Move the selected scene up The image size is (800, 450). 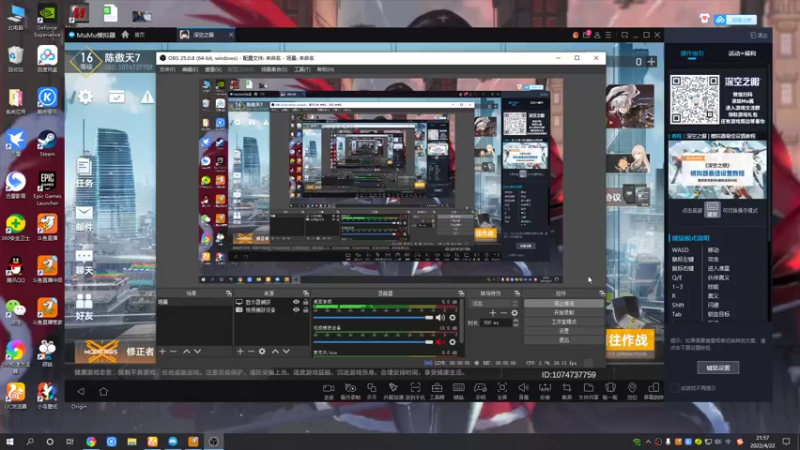coord(186,352)
